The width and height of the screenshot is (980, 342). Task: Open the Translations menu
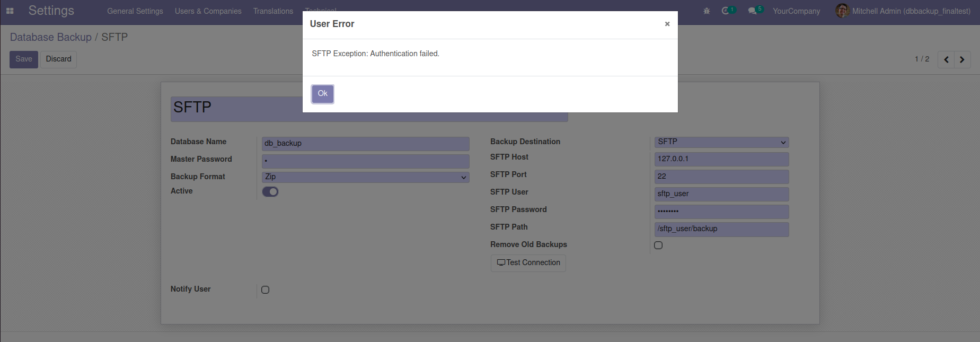tap(273, 11)
